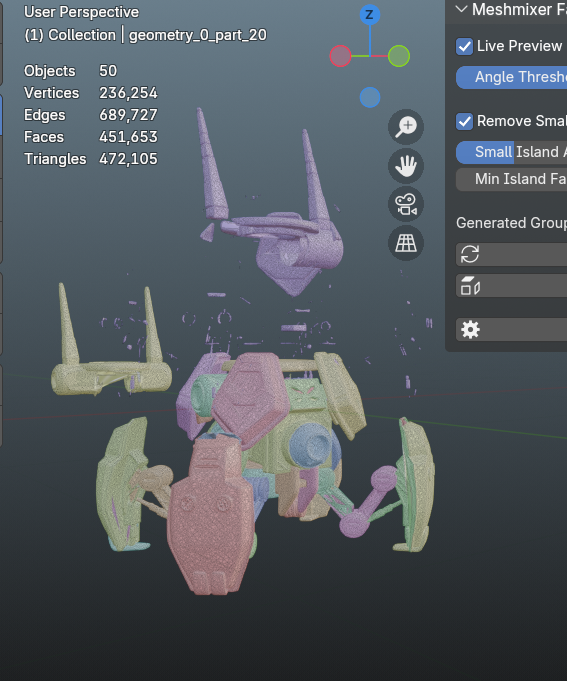Viewport: 567px width, 681px height.
Task: Click the Triangles count 472,105
Action: coord(129,159)
